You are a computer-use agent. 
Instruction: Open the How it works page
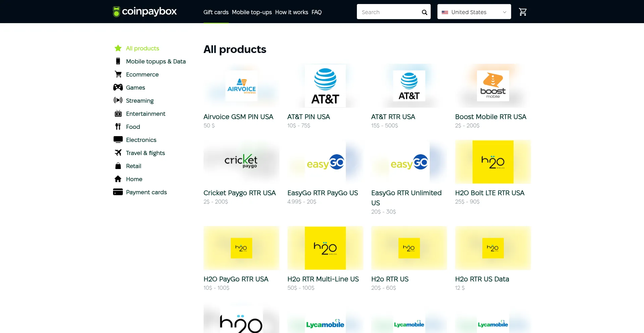point(291,12)
